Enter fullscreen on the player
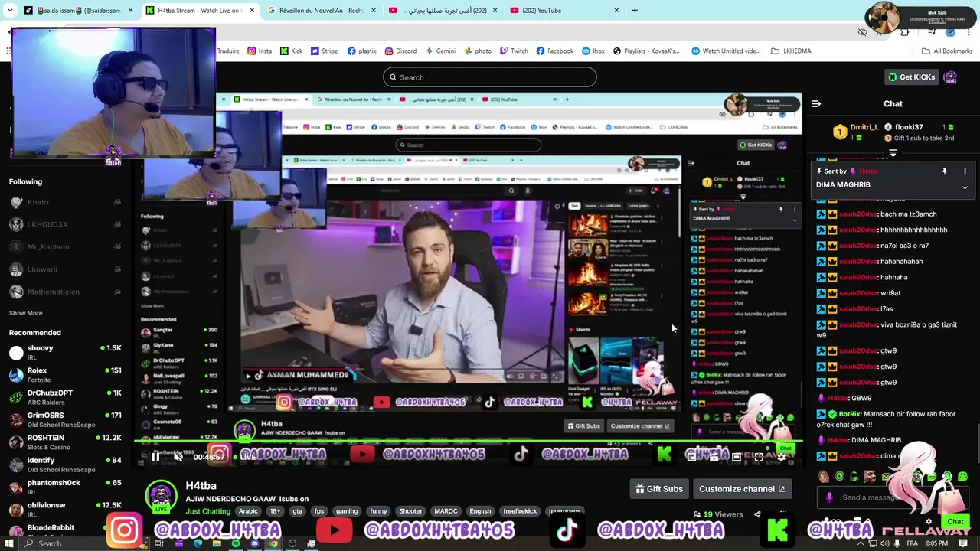The height and width of the screenshot is (551, 980). tap(759, 457)
